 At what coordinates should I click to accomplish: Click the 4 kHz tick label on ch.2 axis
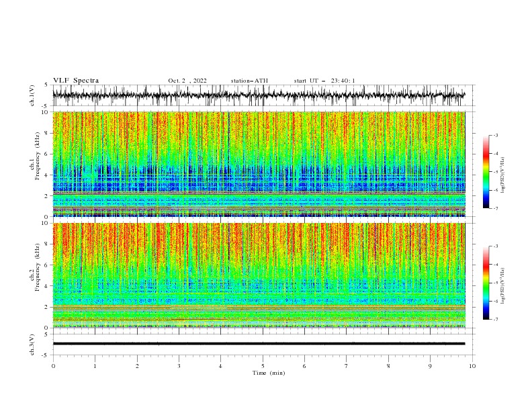coord(46,286)
